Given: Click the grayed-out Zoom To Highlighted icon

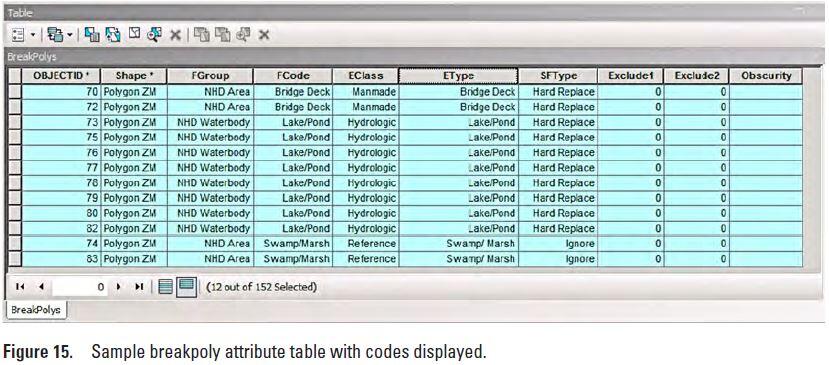Looking at the screenshot, I should [x=243, y=35].
